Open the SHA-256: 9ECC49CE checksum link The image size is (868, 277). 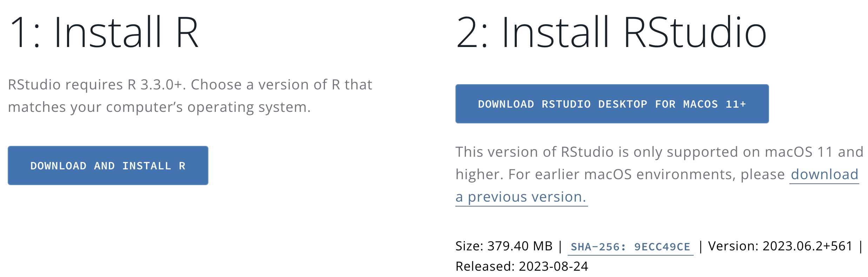click(x=630, y=247)
